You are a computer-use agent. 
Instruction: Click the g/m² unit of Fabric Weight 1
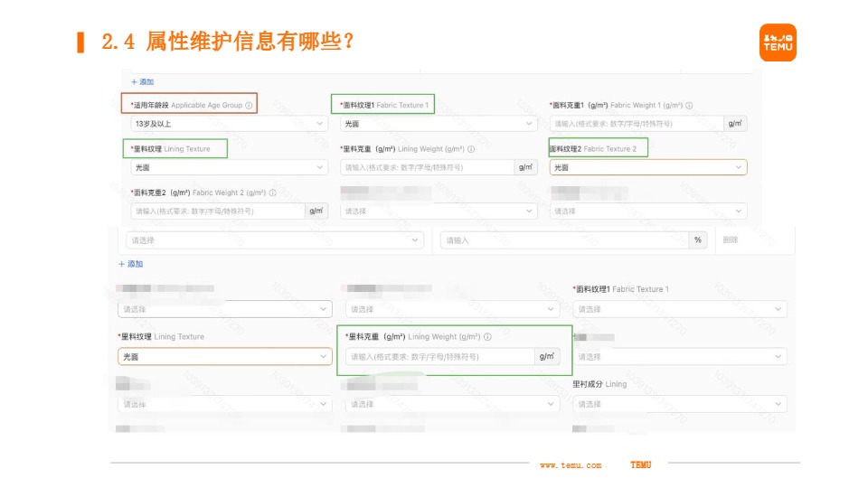click(x=736, y=124)
